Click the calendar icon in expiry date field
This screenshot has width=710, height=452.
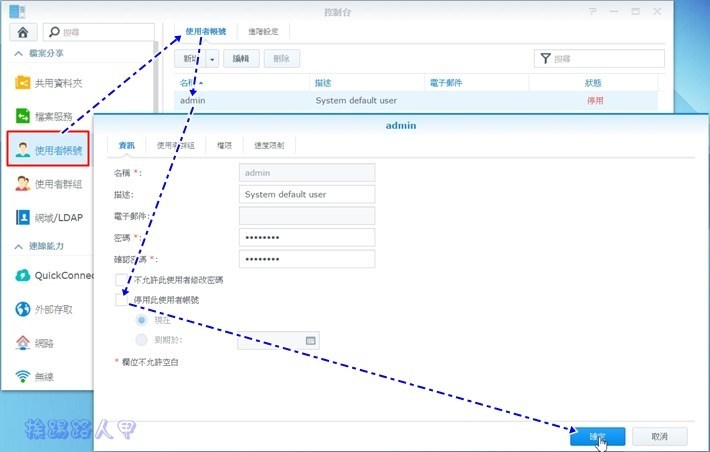[311, 341]
